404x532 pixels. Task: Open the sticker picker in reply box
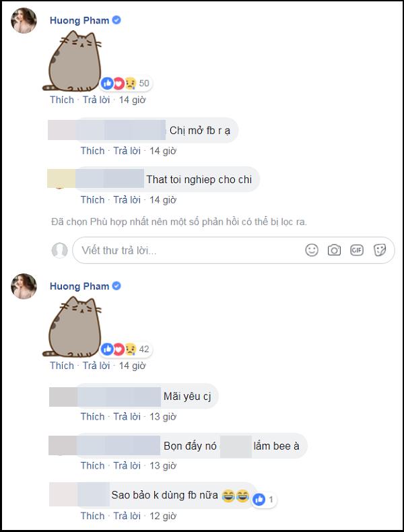click(x=380, y=251)
